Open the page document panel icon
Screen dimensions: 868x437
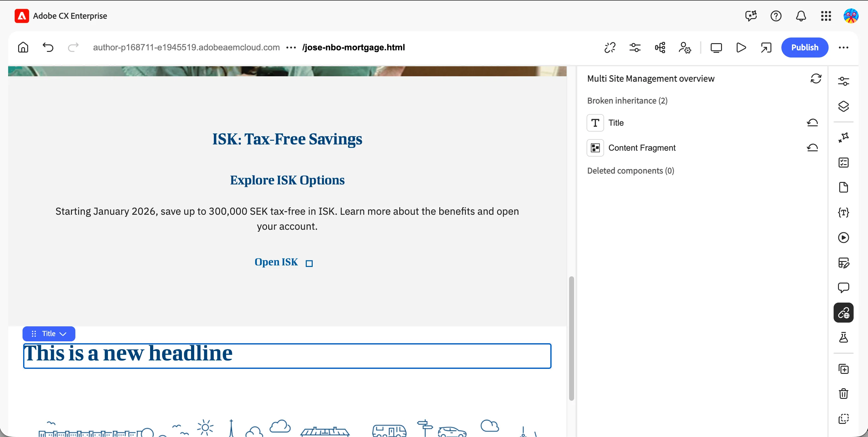pos(843,187)
